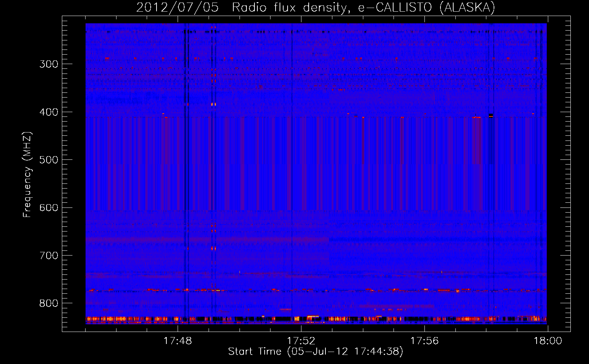Select the "Frequency (MHZ)" axis label

27,175
